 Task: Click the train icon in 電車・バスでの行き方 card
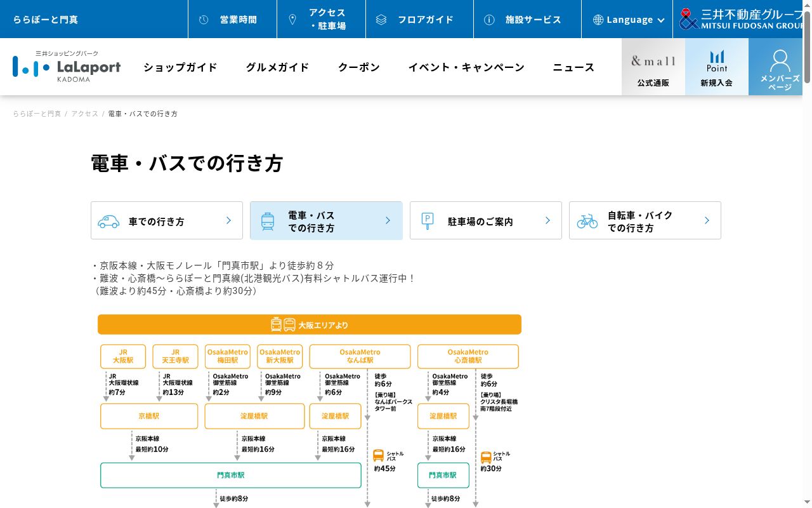(268, 221)
